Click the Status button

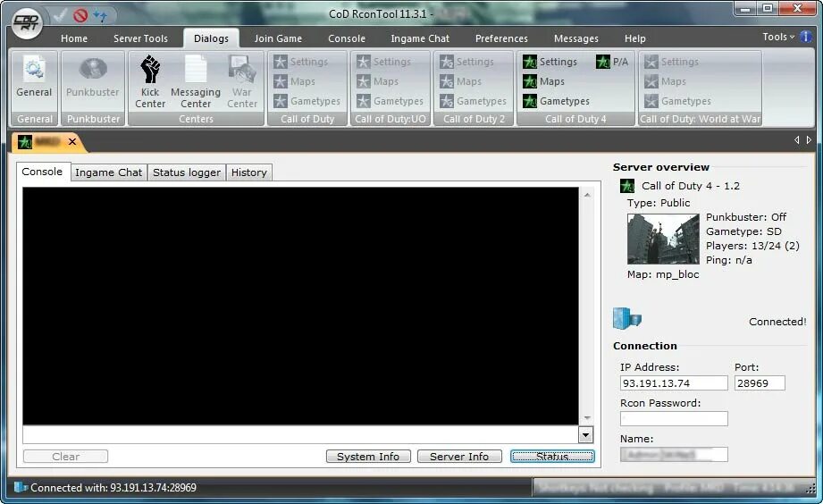point(552,457)
